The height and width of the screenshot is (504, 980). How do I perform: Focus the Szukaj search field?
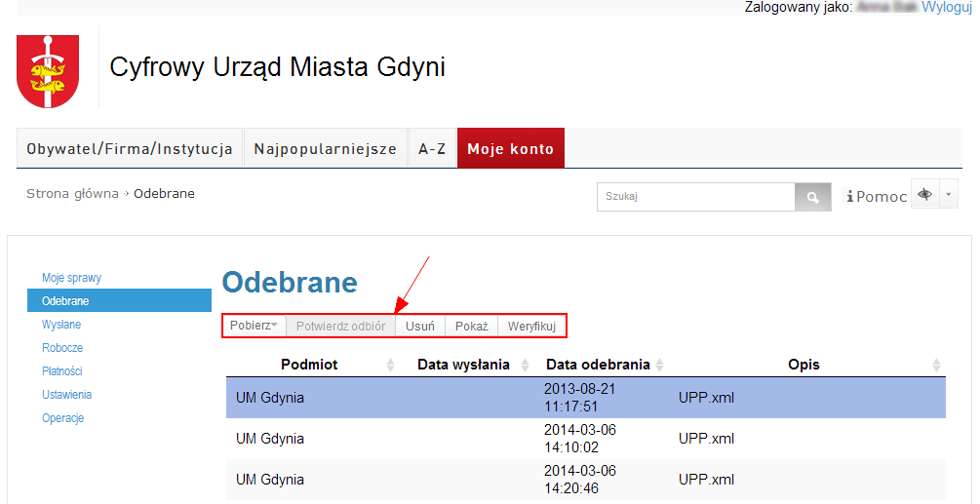696,197
